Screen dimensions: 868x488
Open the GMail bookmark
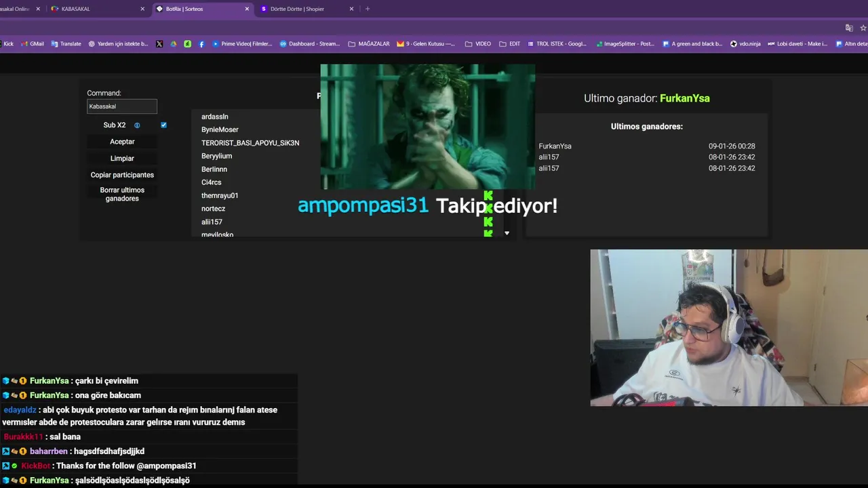(x=32, y=44)
